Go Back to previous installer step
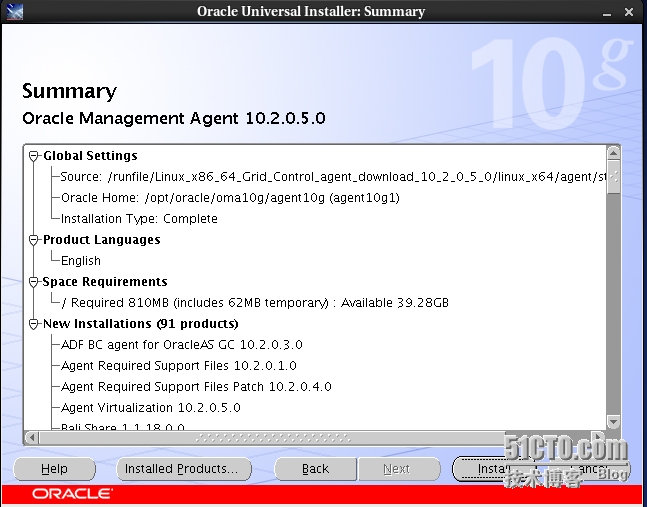The width and height of the screenshot is (647, 507). 315,469
